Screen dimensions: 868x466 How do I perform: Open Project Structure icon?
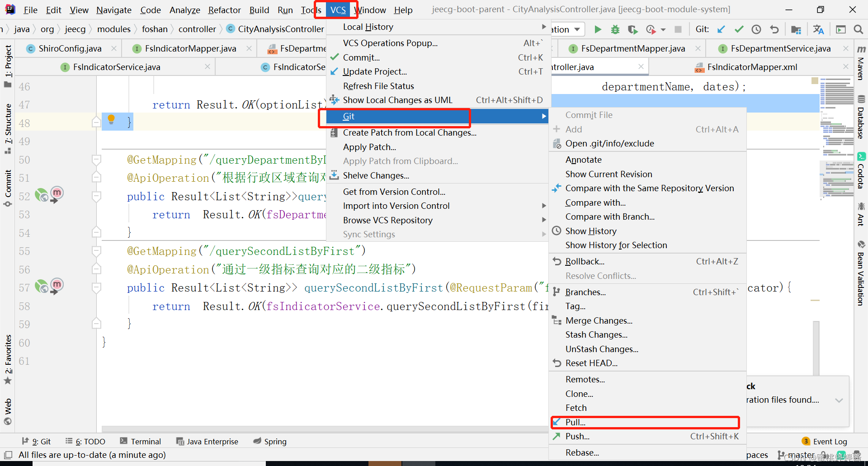coord(796,29)
